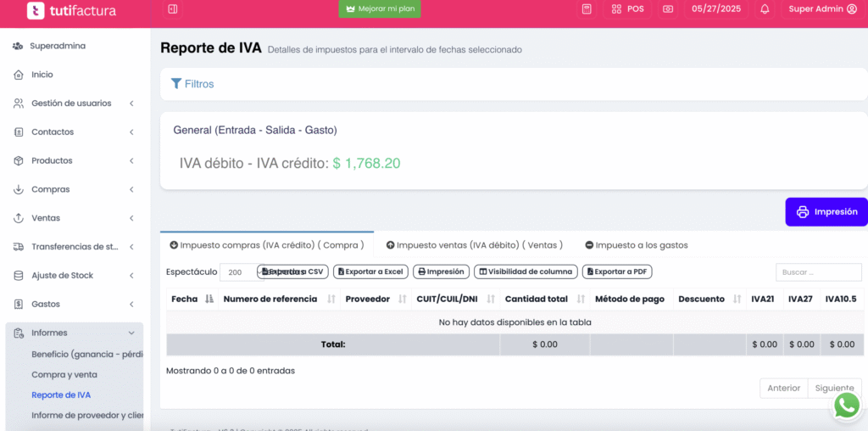This screenshot has width=868, height=431.
Task: Click the tutifactura logo
Action: (71, 11)
